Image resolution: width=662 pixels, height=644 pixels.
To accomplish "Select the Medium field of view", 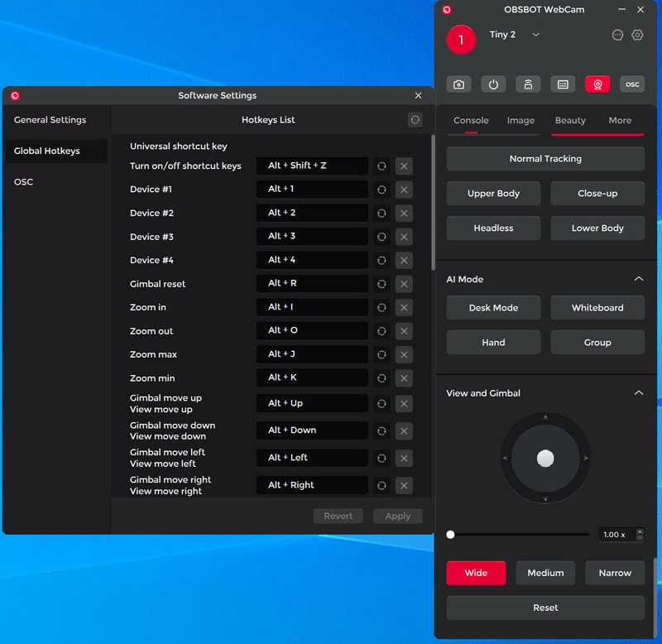I will coord(545,573).
